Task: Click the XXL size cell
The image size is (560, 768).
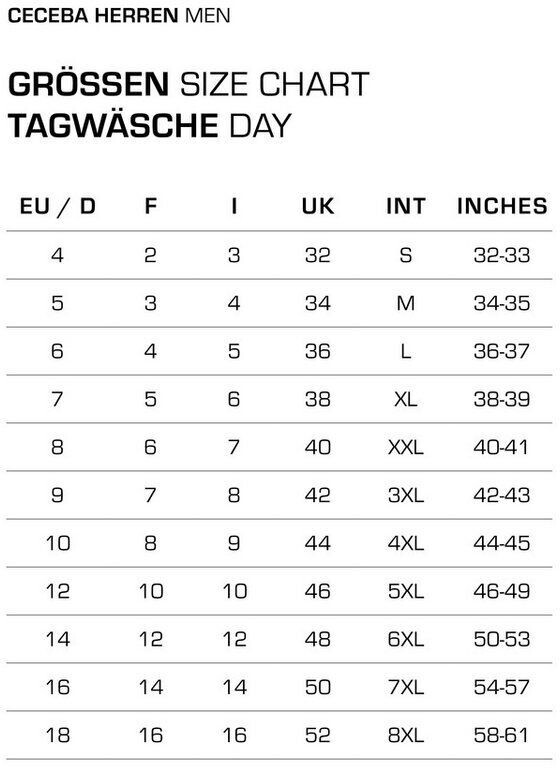Action: pyautogui.click(x=406, y=447)
